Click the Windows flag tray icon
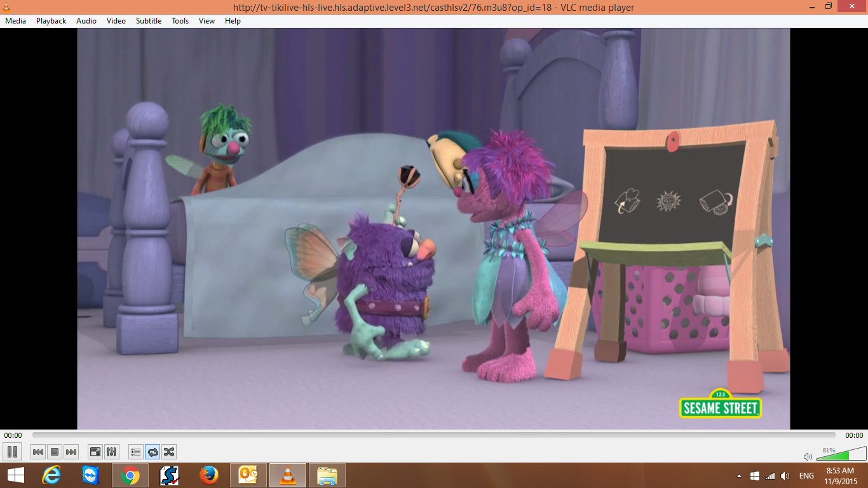This screenshot has width=868, height=488. 755,475
